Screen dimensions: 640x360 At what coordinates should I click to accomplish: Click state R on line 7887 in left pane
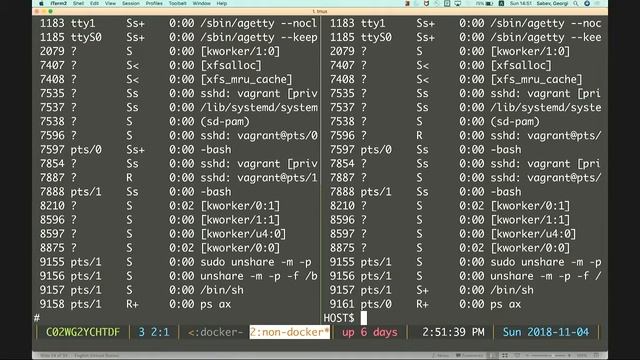(x=129, y=178)
